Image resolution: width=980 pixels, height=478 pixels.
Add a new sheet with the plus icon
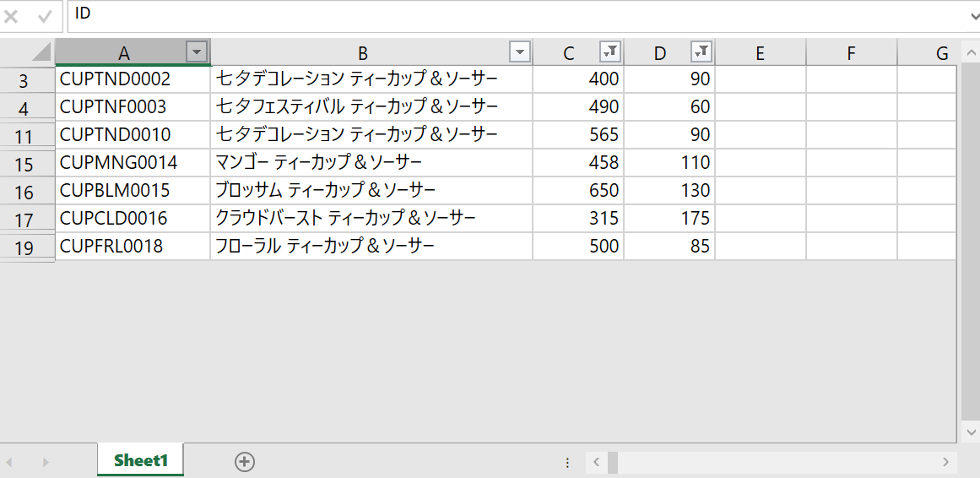[x=245, y=461]
